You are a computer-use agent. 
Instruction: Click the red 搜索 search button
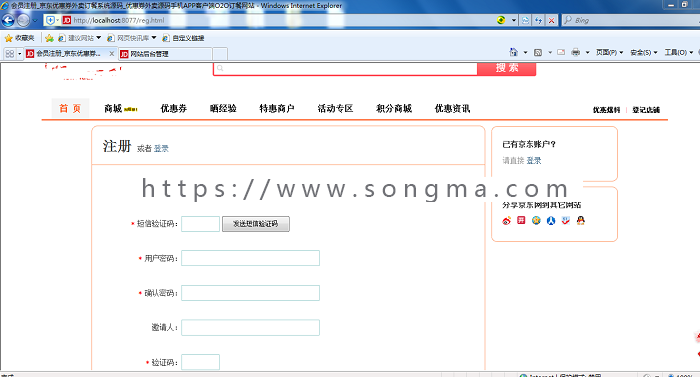[x=506, y=68]
